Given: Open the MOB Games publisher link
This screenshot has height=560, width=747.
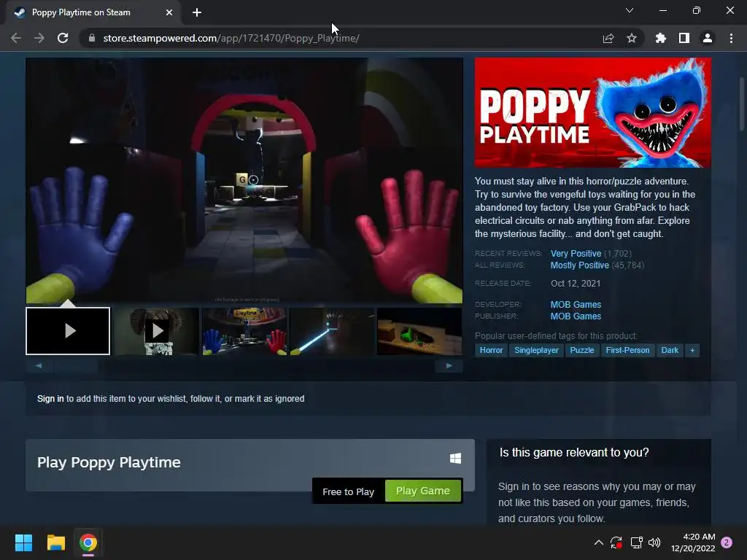Looking at the screenshot, I should point(576,316).
